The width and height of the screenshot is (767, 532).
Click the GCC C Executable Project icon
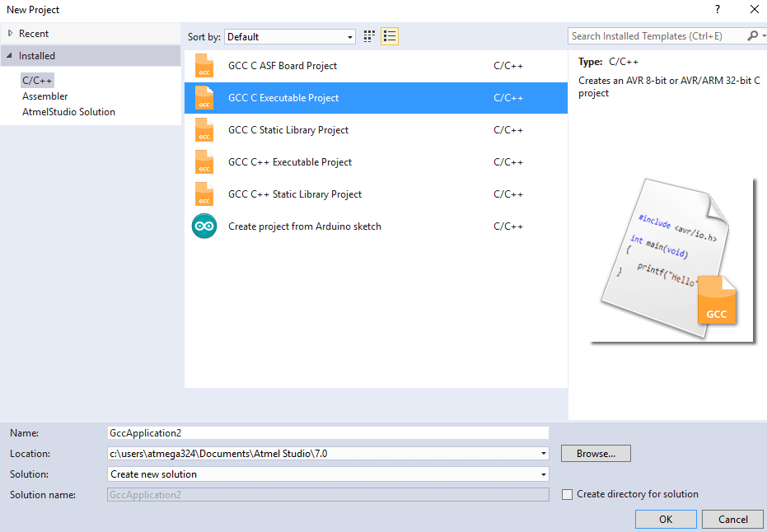point(204,98)
